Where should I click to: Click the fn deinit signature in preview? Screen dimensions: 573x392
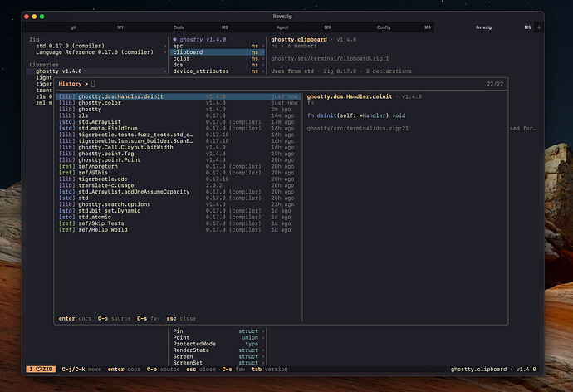356,115
